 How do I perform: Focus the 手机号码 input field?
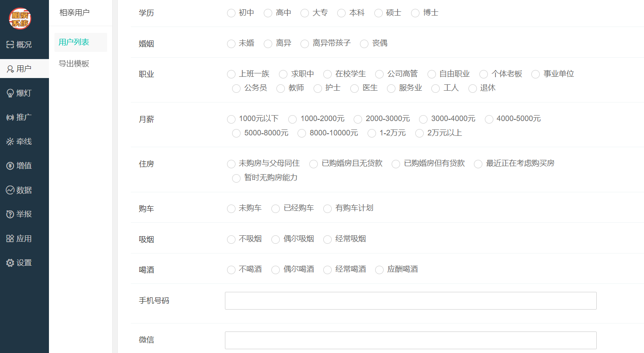click(411, 301)
